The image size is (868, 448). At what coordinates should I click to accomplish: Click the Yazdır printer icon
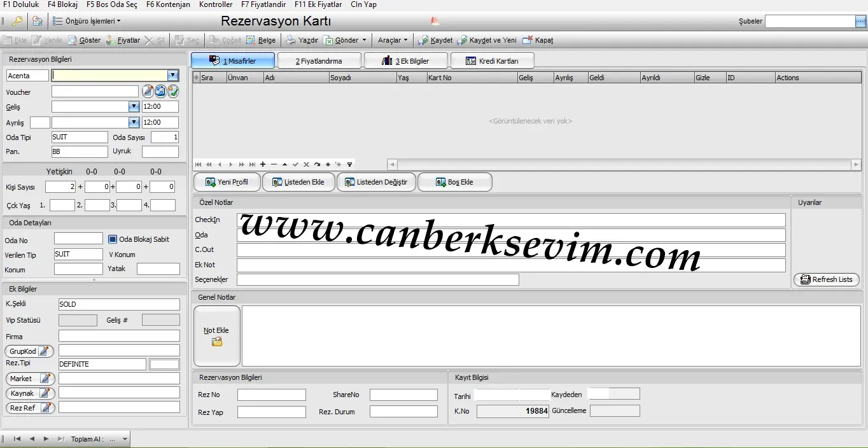[x=291, y=40]
